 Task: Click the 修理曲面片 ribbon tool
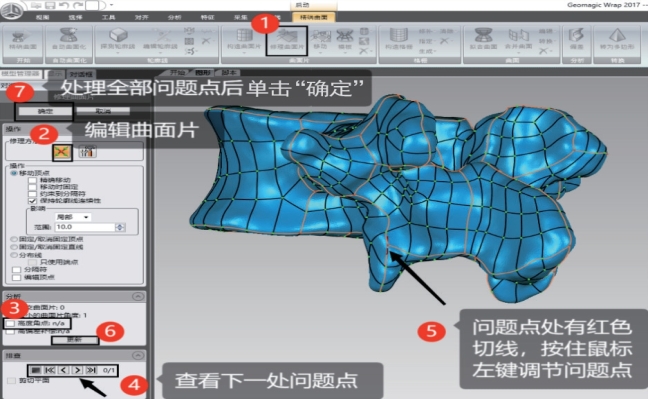[287, 41]
